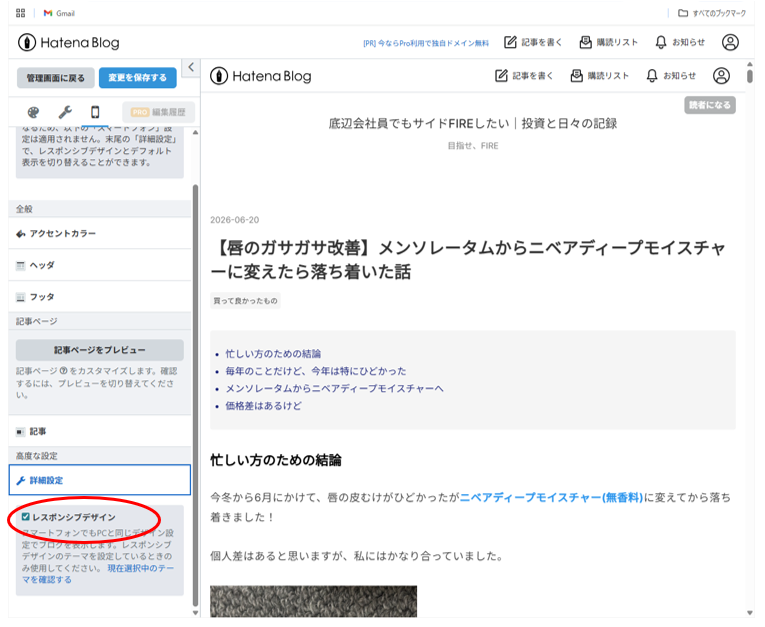
Task: Expand the アクセントカラー section
Action: click(x=100, y=233)
